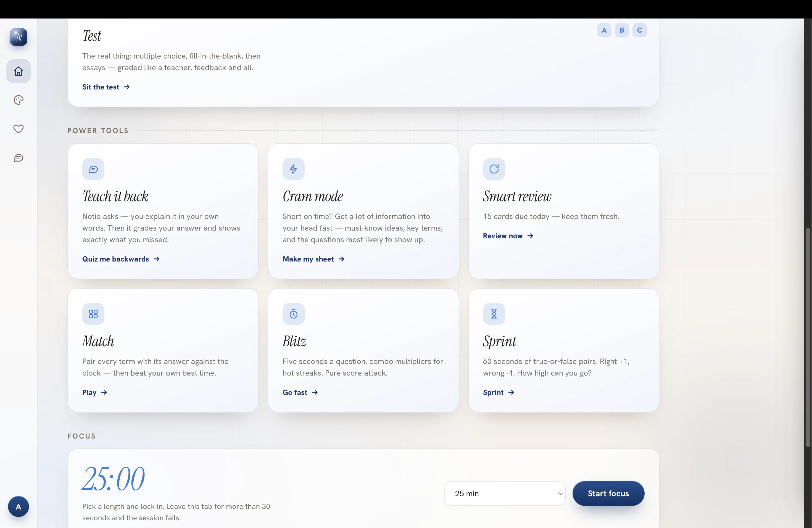The width and height of the screenshot is (812, 528).
Task: Click the Go fast link on Blitz
Action: [300, 392]
